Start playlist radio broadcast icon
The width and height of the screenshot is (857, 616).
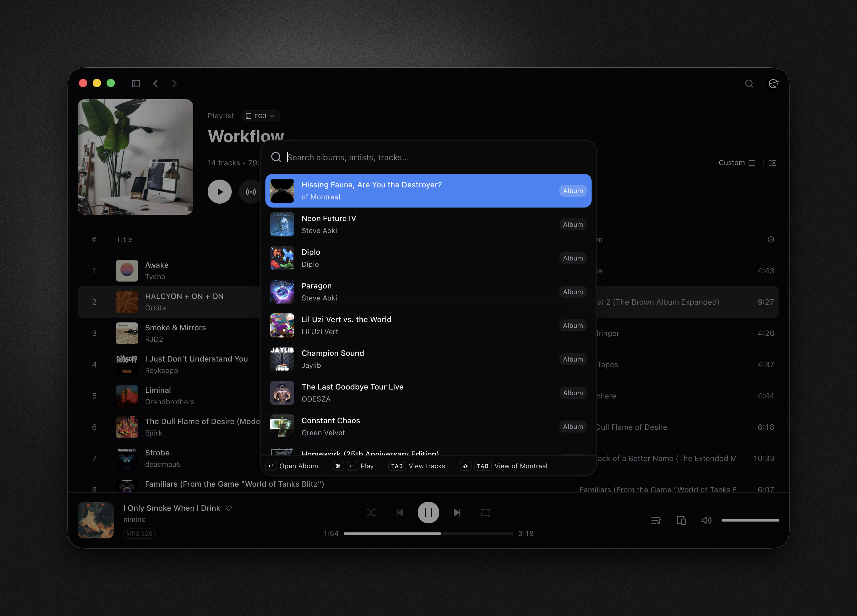251,192
